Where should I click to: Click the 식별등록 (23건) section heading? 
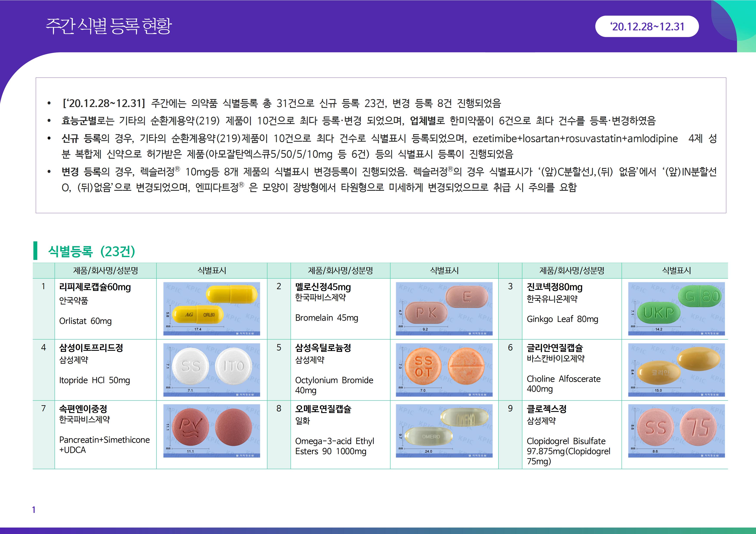point(92,251)
